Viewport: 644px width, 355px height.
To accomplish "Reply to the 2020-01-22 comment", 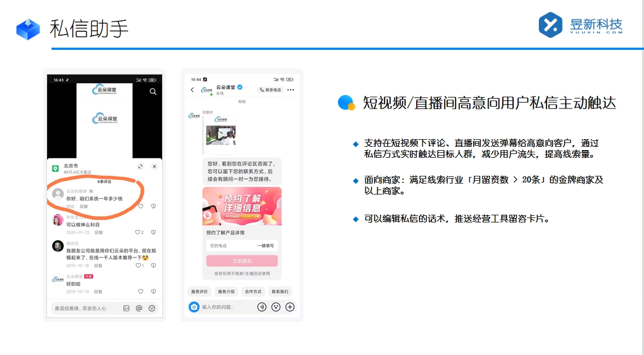I will point(99,232).
